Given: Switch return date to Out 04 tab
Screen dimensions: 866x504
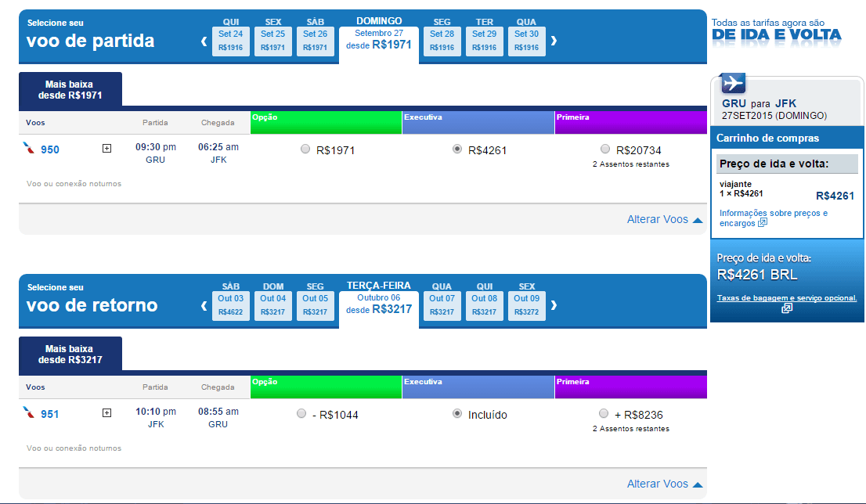Looking at the screenshot, I should pyautogui.click(x=273, y=305).
